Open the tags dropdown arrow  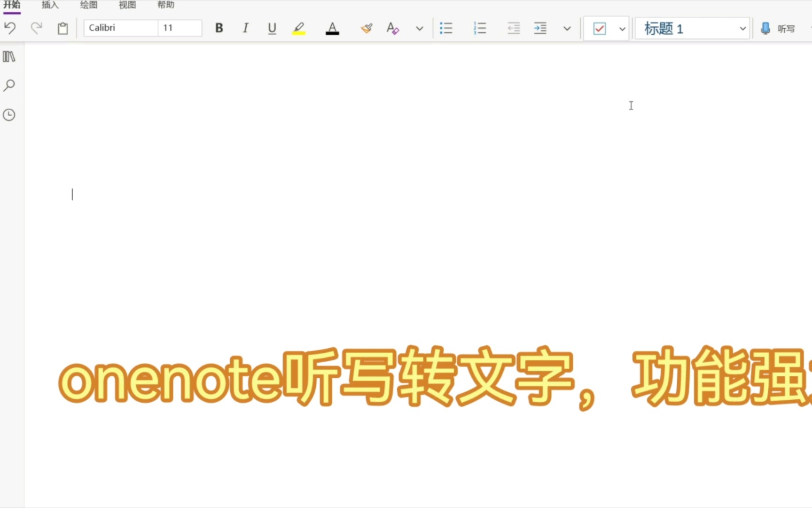pyautogui.click(x=622, y=29)
